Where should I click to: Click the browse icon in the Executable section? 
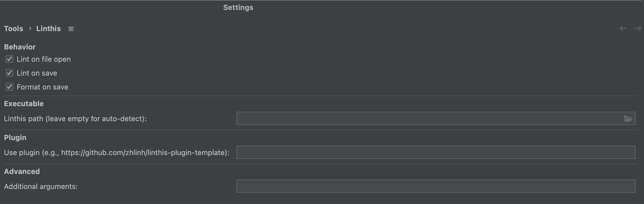click(628, 119)
